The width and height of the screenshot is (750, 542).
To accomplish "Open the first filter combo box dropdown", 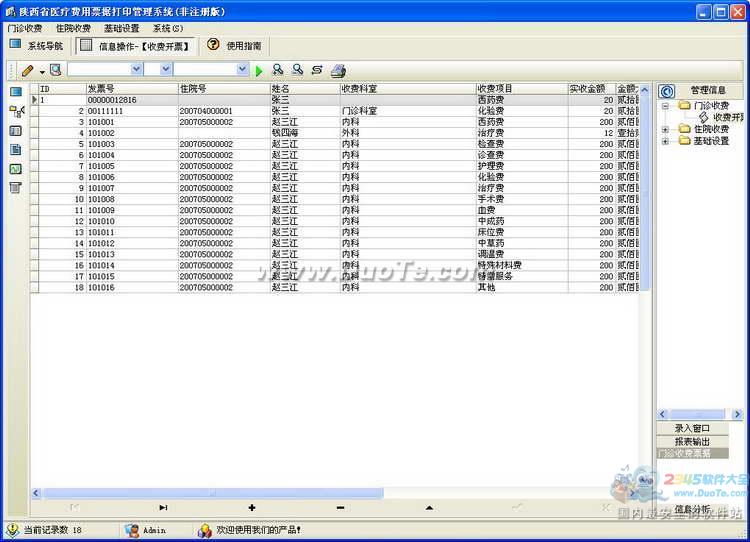I will pyautogui.click(x=136, y=70).
